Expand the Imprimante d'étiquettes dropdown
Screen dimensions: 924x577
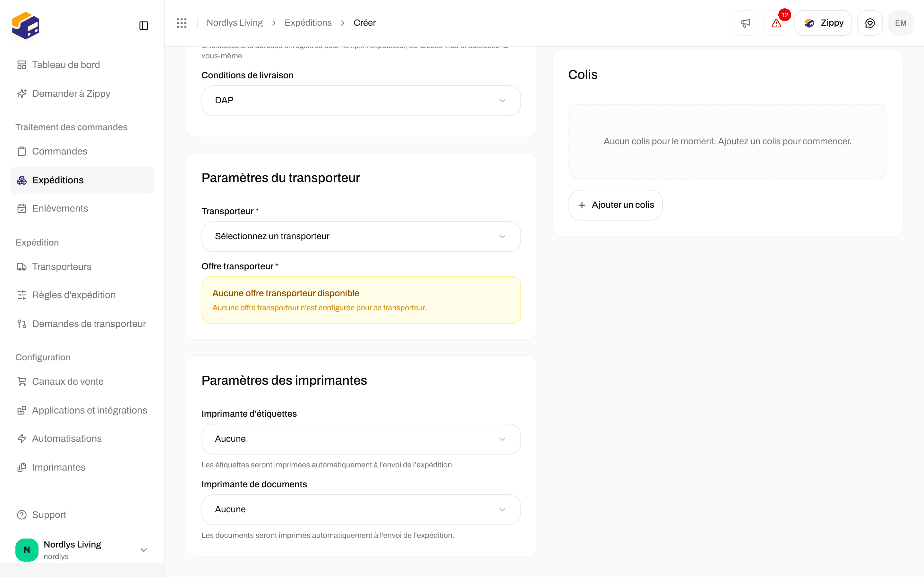coord(361,439)
